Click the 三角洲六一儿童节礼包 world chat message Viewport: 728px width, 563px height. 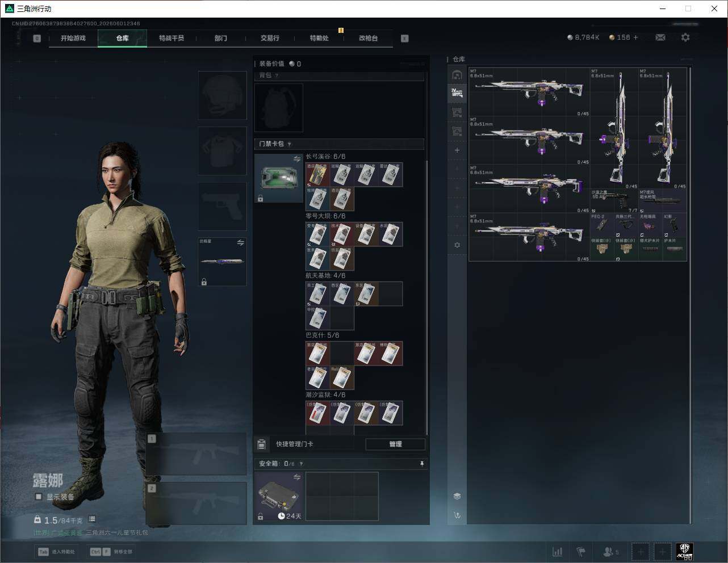tap(117, 533)
